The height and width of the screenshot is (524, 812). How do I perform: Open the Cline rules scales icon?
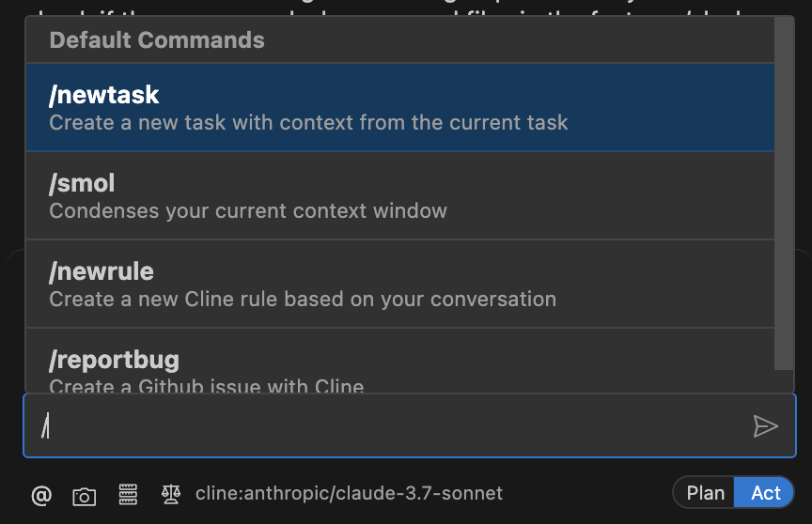coord(171,495)
